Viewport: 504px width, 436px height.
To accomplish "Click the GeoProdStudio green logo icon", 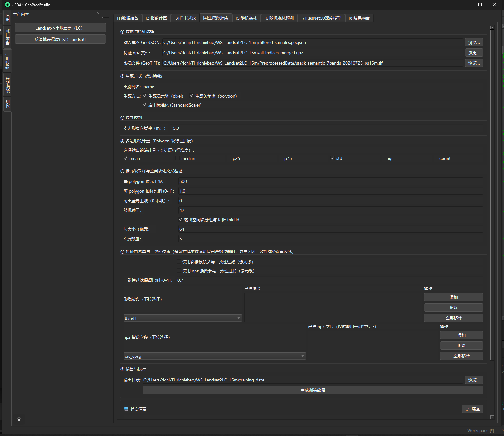I will tap(7, 5).
